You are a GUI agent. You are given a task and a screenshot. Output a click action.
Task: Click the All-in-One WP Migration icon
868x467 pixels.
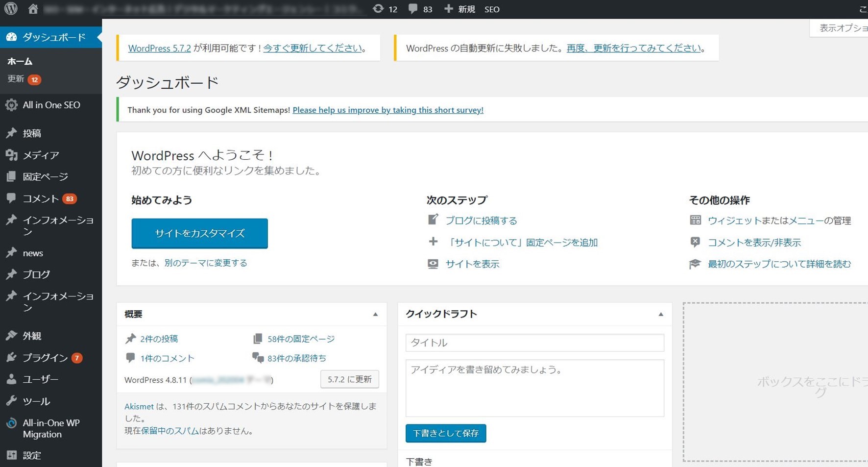coord(11,423)
